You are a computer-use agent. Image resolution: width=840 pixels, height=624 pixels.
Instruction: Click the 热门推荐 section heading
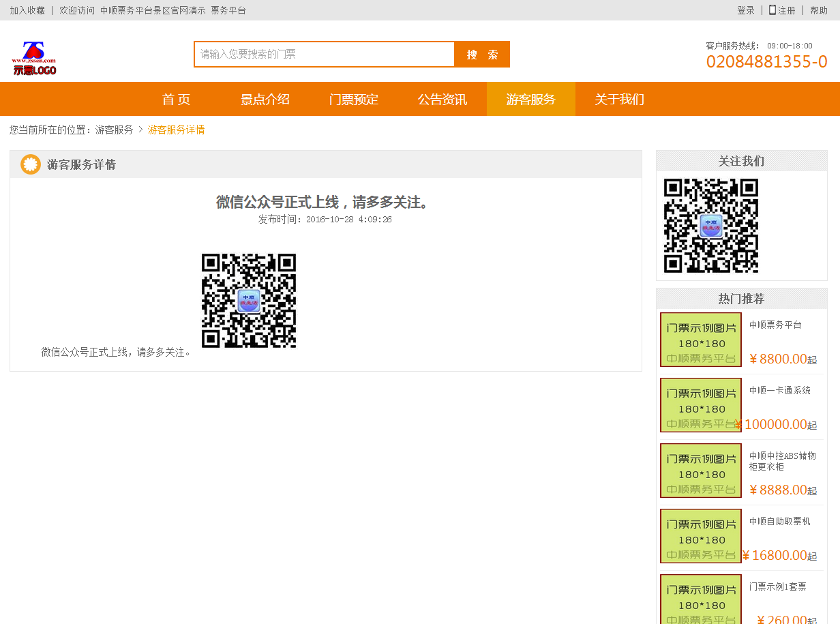pyautogui.click(x=741, y=299)
